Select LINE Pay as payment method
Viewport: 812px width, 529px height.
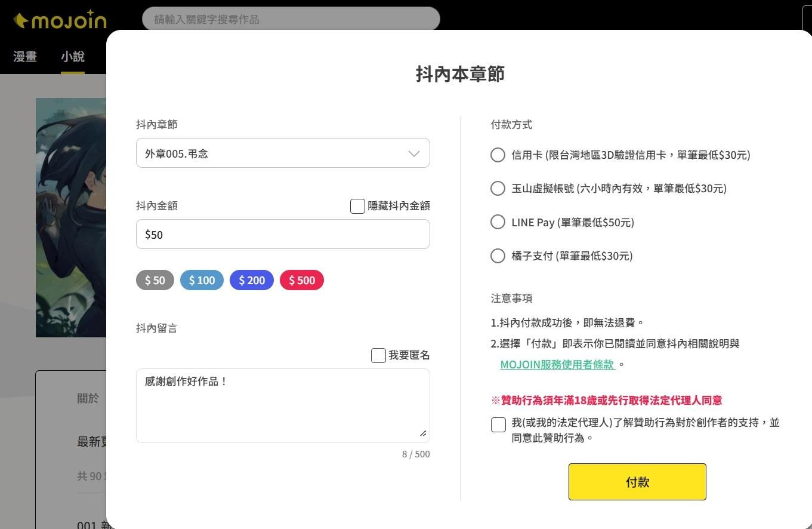(498, 222)
